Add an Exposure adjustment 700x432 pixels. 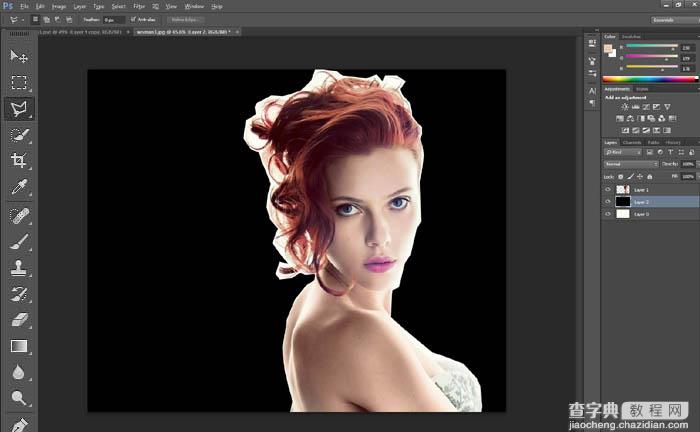656,107
